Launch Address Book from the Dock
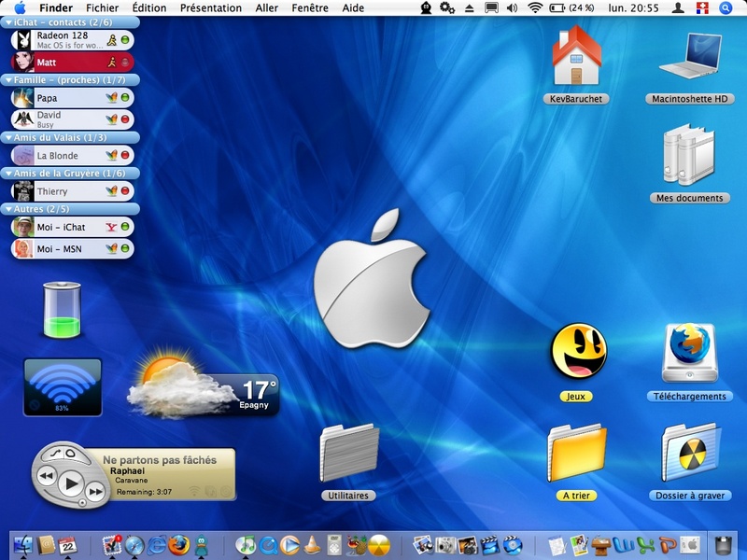Image resolution: width=747 pixels, height=560 pixels. click(x=46, y=545)
